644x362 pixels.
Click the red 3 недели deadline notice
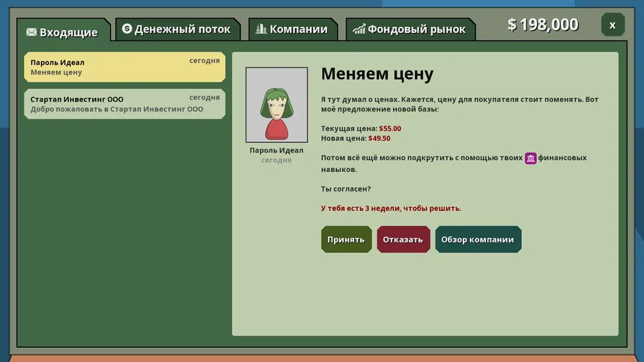tap(391, 208)
